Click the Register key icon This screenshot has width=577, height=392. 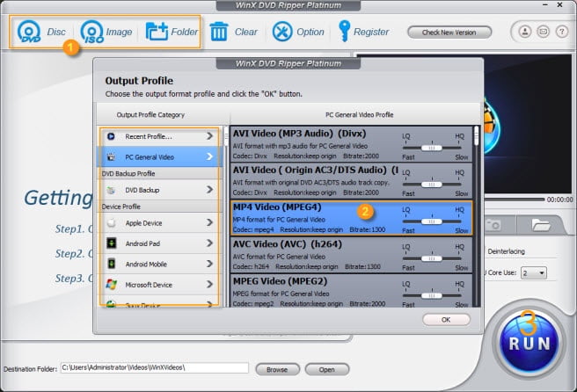pos(344,32)
